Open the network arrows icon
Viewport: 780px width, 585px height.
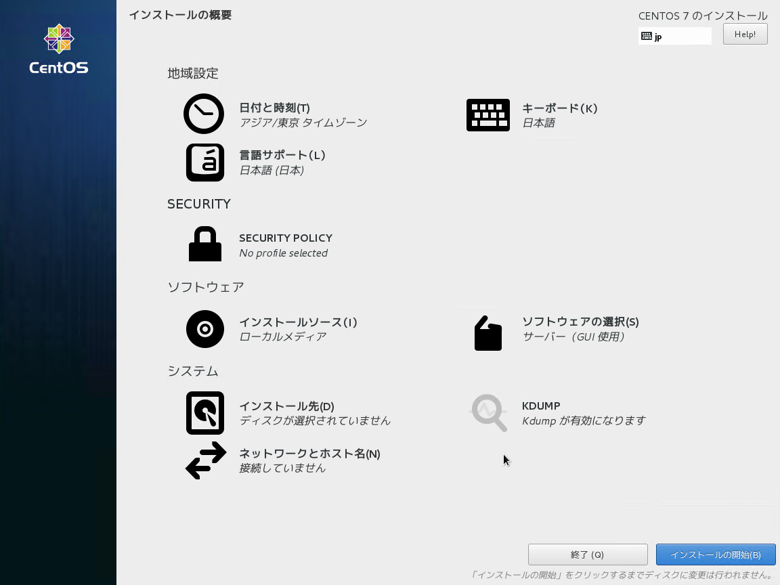point(206,461)
